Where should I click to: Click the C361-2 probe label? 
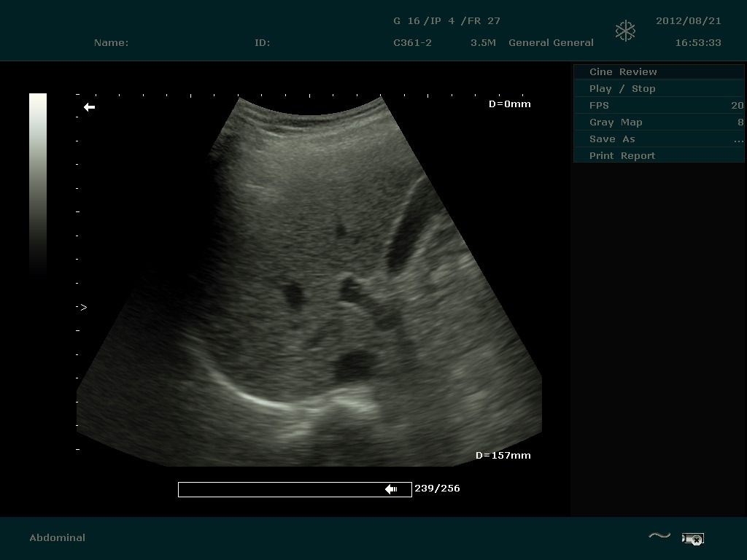tap(412, 42)
